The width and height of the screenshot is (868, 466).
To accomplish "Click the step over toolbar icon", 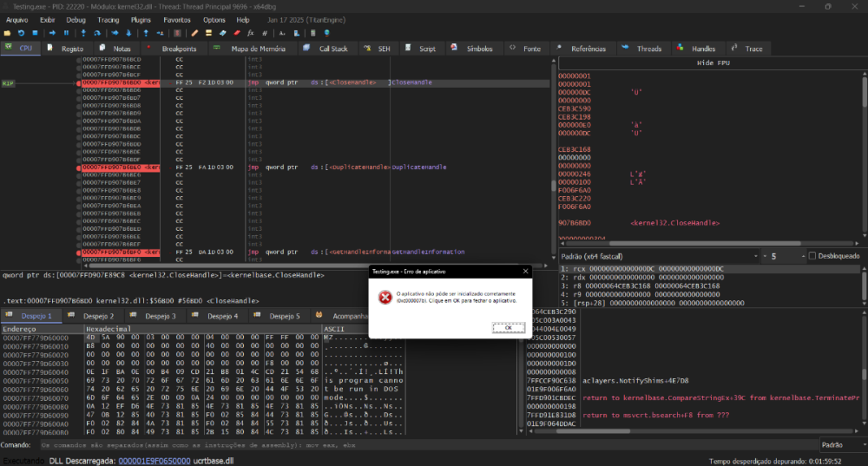I will [x=96, y=33].
